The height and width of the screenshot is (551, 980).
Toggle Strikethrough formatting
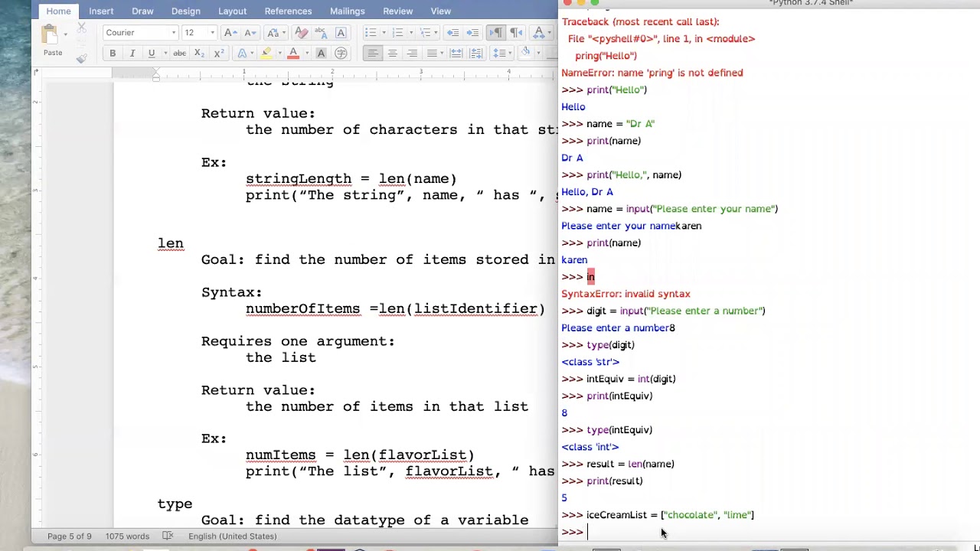tap(179, 53)
